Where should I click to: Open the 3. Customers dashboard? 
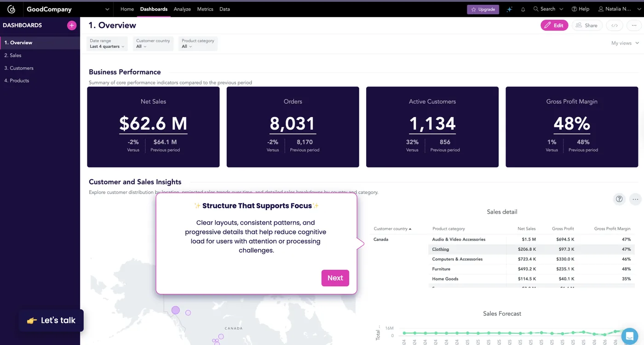tap(40, 68)
